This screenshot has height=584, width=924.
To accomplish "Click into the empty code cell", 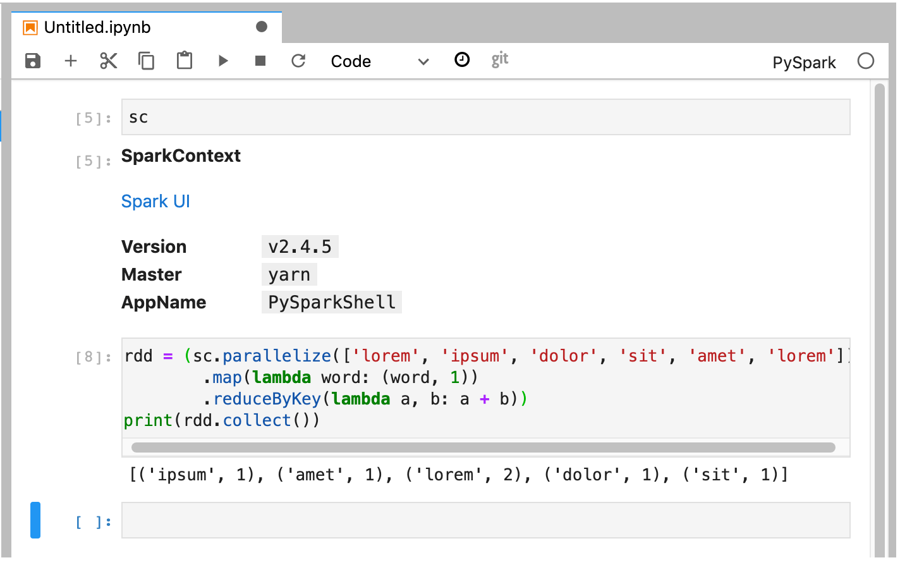I will click(x=485, y=520).
